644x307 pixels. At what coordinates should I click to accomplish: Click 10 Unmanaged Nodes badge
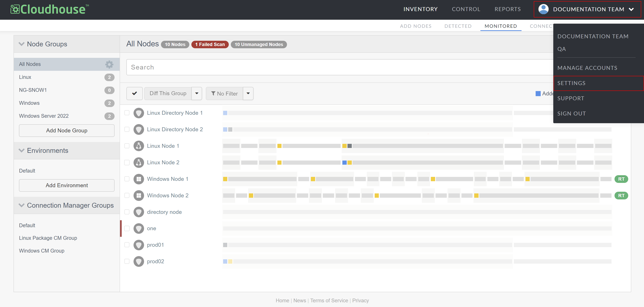(x=259, y=44)
